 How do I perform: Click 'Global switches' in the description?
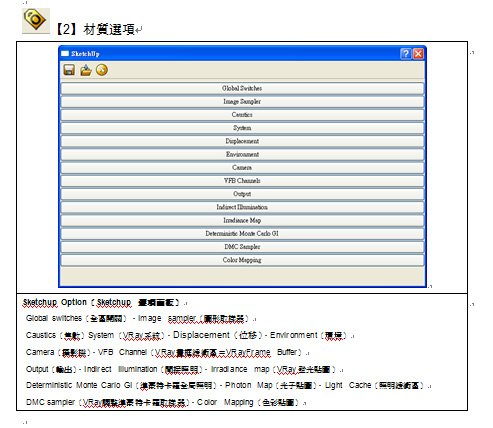(x=54, y=318)
